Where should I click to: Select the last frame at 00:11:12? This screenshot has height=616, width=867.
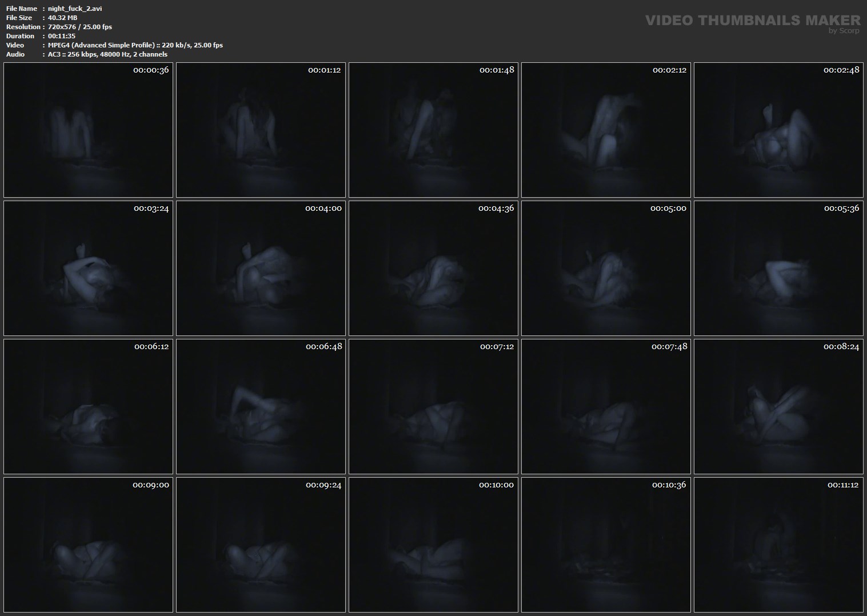coord(778,545)
